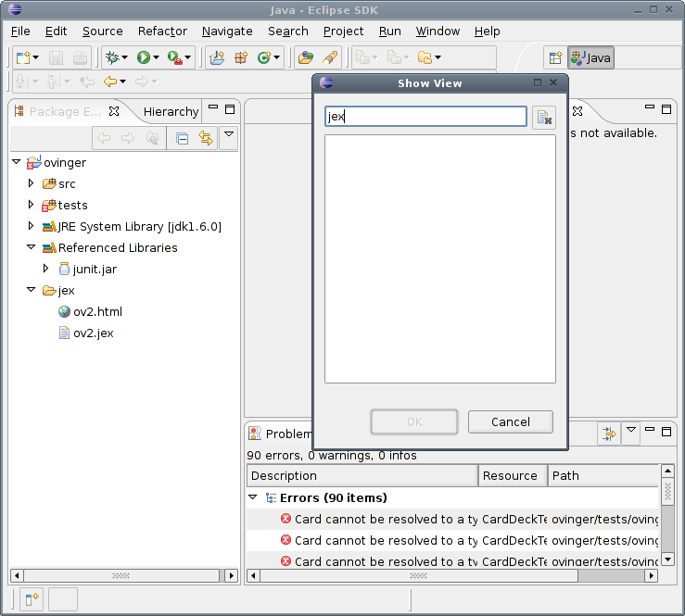Image resolution: width=685 pixels, height=616 pixels.
Task: Open the Run dropdown arrow
Action: pos(156,57)
